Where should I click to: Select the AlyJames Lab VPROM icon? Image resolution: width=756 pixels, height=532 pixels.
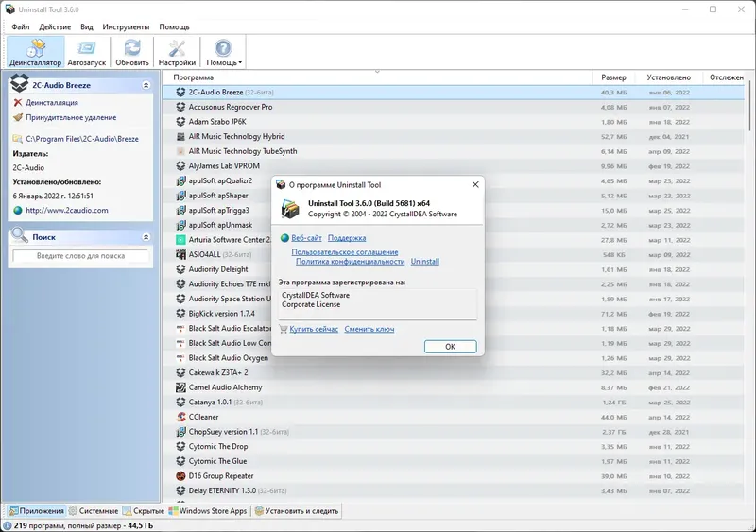[180, 166]
